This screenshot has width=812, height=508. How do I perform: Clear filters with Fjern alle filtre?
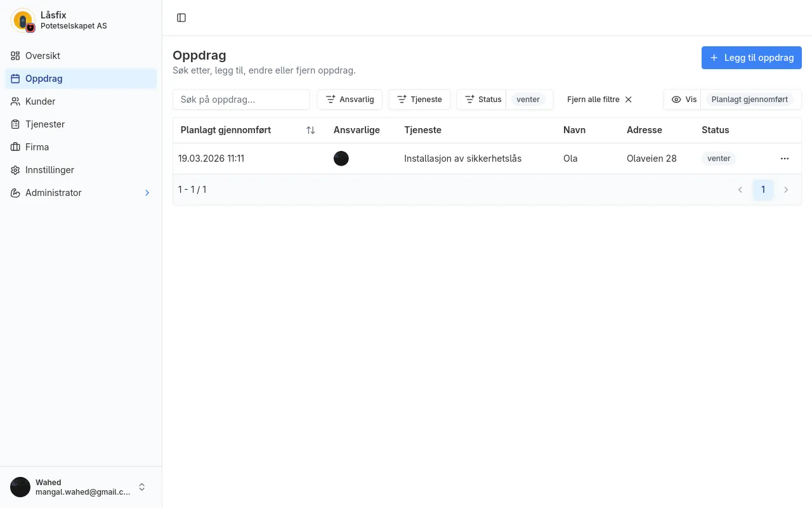pos(599,100)
